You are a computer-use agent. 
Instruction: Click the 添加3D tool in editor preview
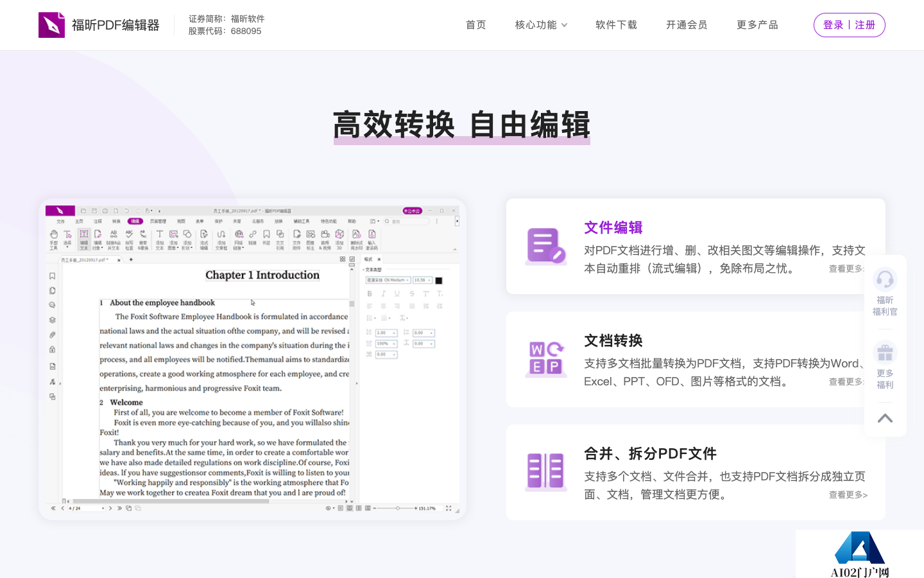[339, 239]
